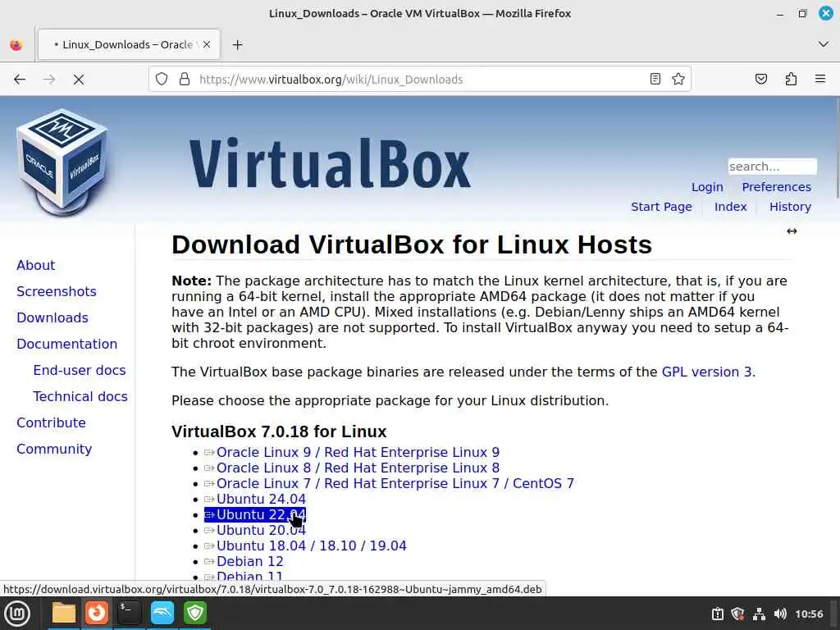
Task: Open Community in the sidebar
Action: click(54, 449)
